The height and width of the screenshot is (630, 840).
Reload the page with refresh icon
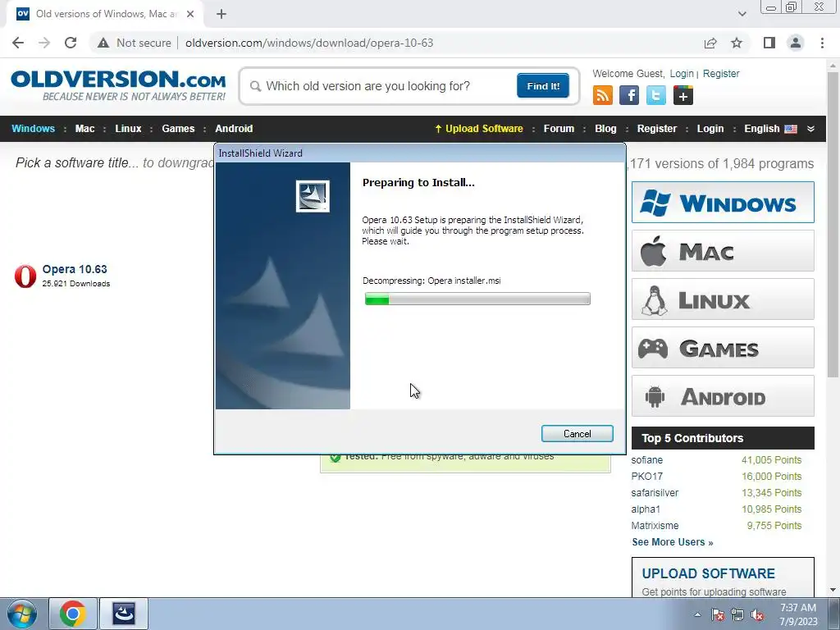pyautogui.click(x=71, y=43)
